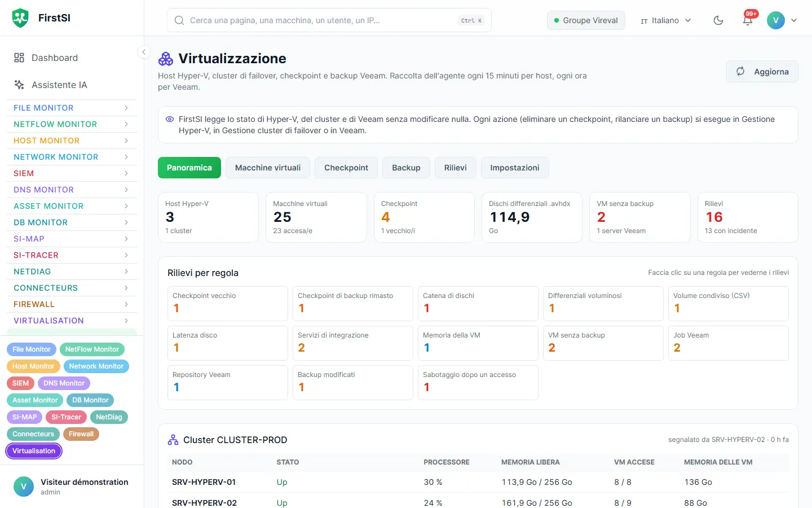Click the Virtualizzazione cubes icon
Screen dimensions: 812x508
tap(166, 59)
